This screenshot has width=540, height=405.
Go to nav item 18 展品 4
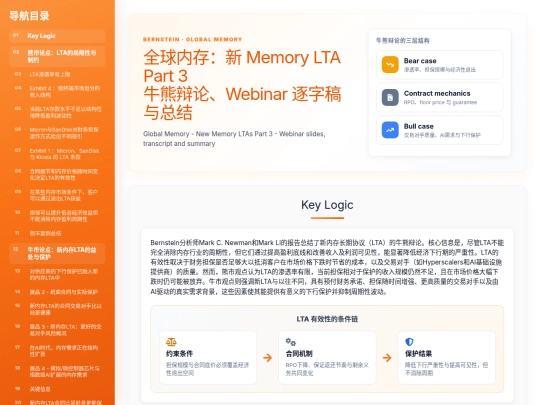tap(57, 371)
